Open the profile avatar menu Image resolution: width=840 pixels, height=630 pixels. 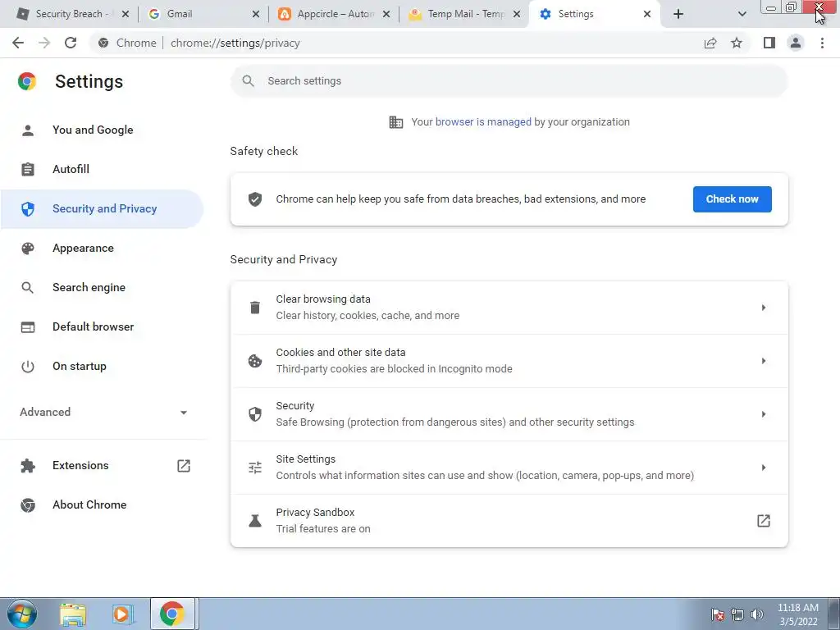click(x=796, y=43)
